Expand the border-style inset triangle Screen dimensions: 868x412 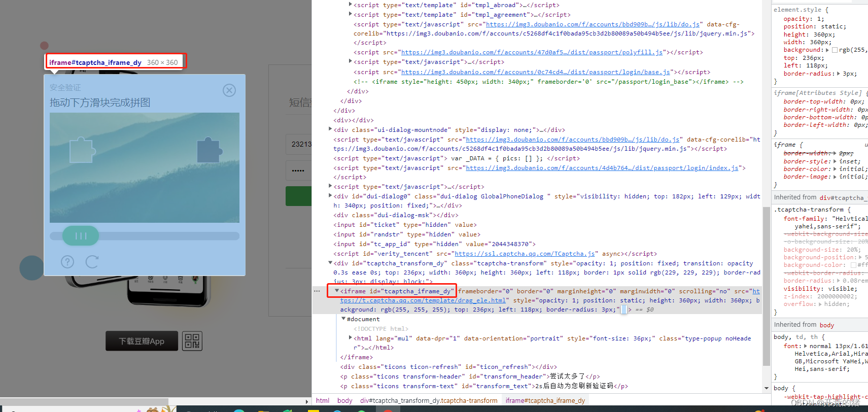[835, 161]
